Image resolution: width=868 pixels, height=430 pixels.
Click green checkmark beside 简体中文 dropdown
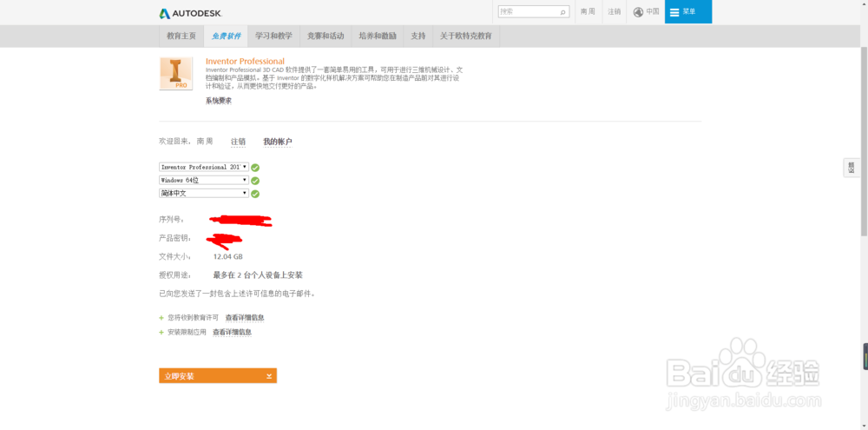coord(255,194)
